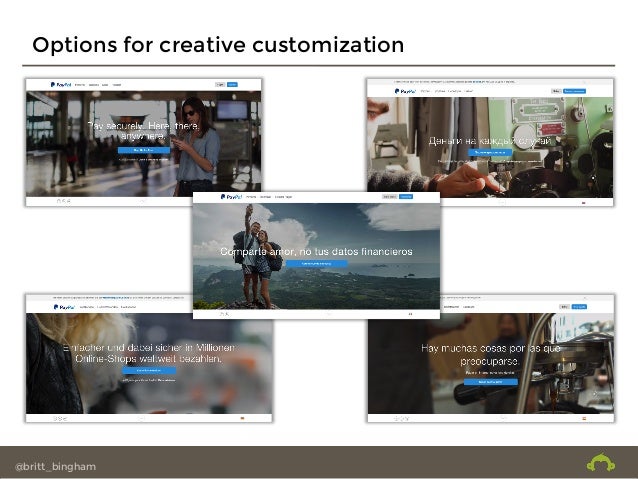Click gray login button on 'Comparte amor' page
Image resolution: width=638 pixels, height=479 pixels.
click(389, 197)
